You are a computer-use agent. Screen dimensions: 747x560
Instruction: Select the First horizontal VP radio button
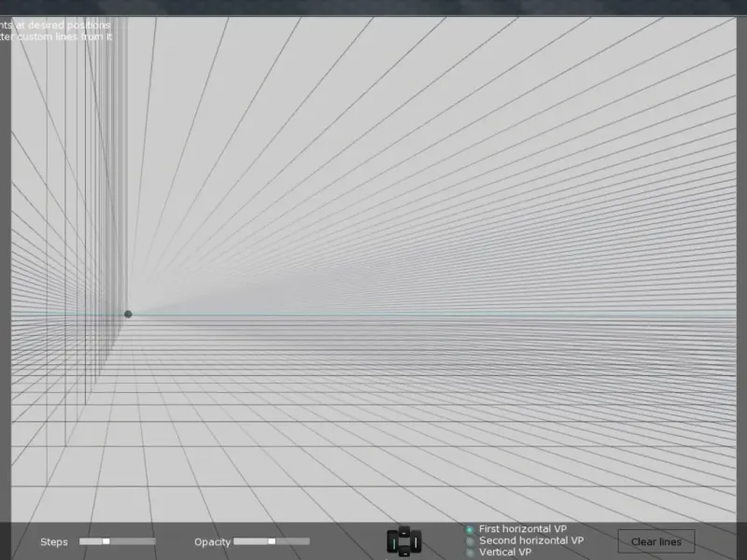[470, 529]
